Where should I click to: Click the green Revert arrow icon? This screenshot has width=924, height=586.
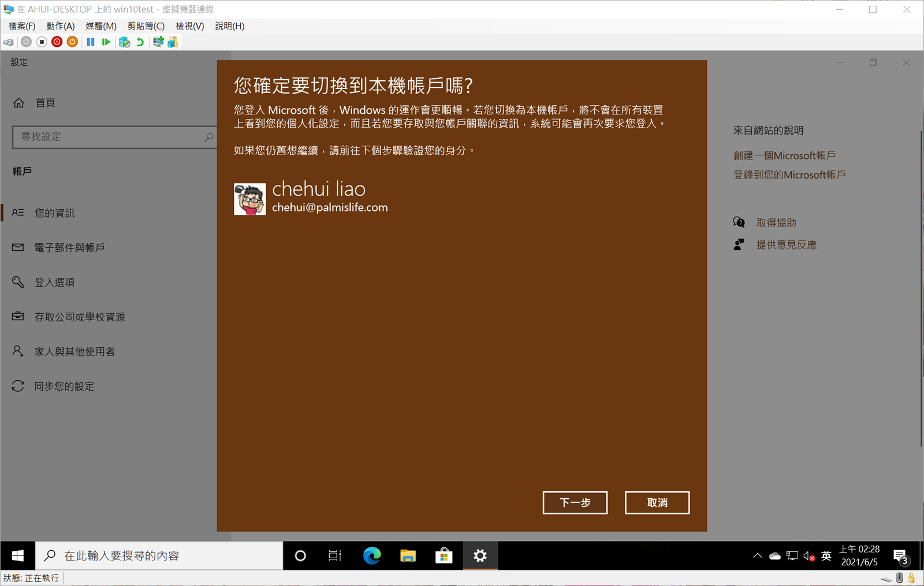point(140,42)
